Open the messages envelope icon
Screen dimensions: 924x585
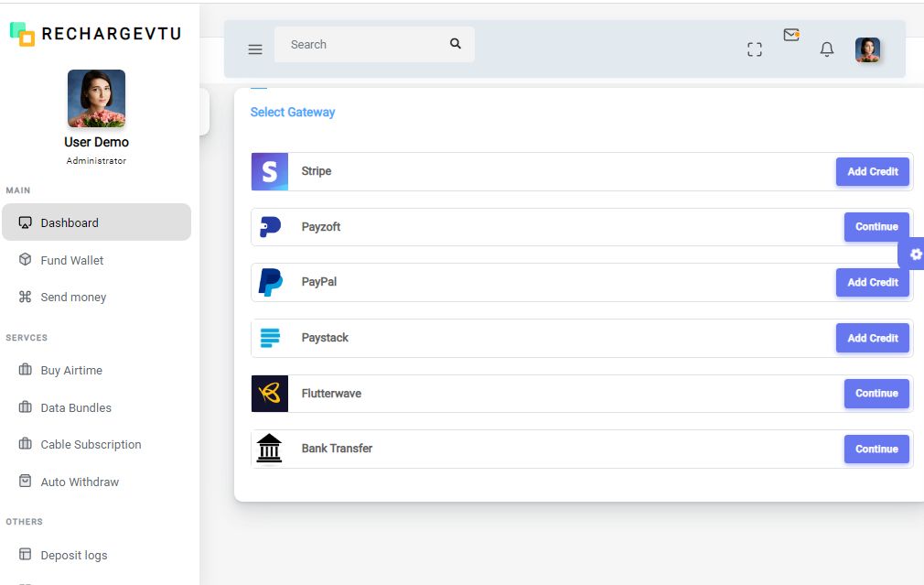(x=791, y=36)
